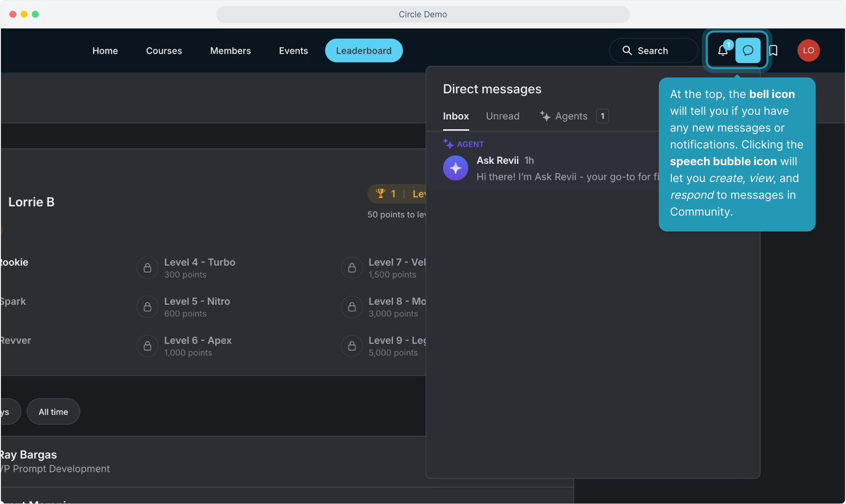Click the Level 4 - Turbo lock icon
Screen dimensions: 846x504
click(x=148, y=268)
